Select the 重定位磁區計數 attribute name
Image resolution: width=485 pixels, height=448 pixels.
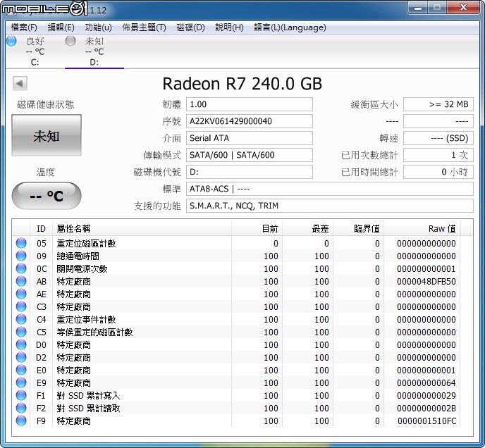point(86,244)
